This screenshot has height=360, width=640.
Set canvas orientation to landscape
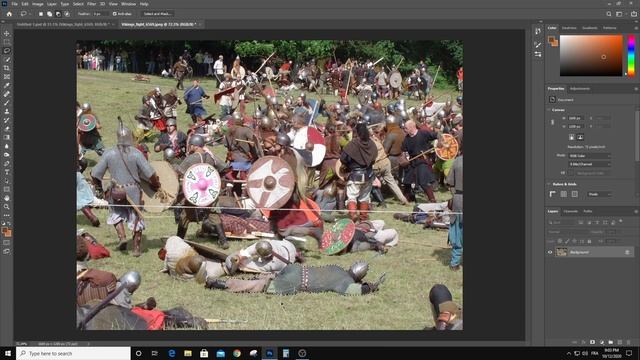[580, 137]
